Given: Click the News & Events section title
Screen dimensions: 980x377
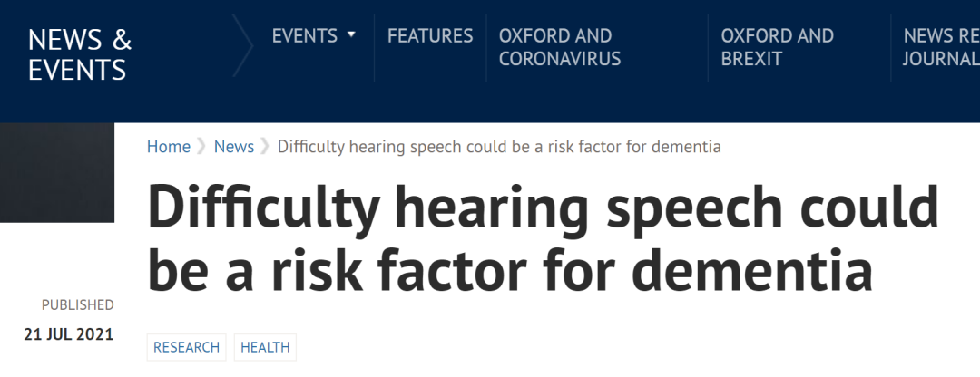Looking at the screenshot, I should click(79, 55).
